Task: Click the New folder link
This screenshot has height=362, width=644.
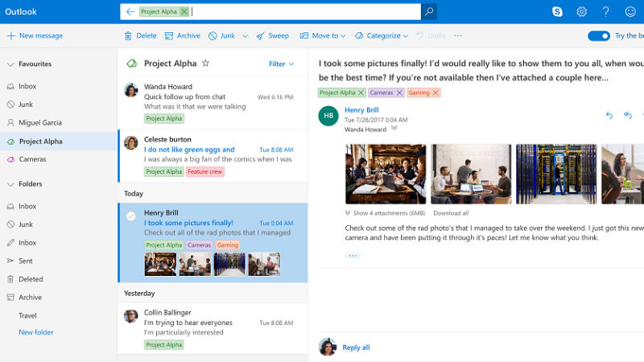Action: [x=36, y=332]
